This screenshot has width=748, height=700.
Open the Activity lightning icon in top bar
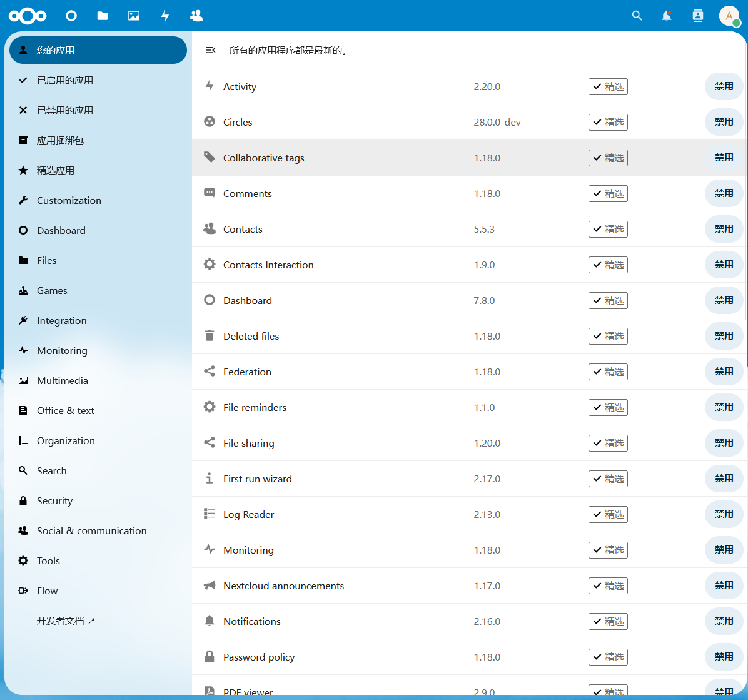click(165, 16)
